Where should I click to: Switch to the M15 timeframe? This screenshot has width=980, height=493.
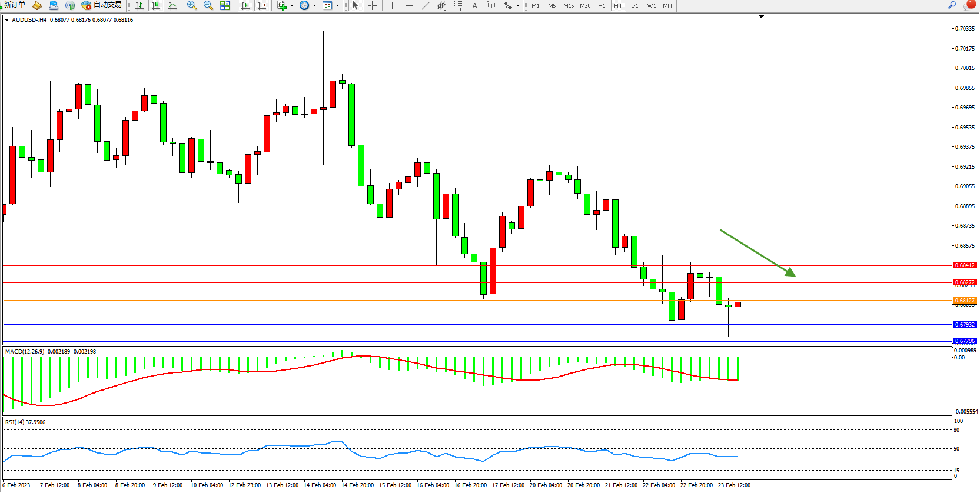[x=568, y=6]
